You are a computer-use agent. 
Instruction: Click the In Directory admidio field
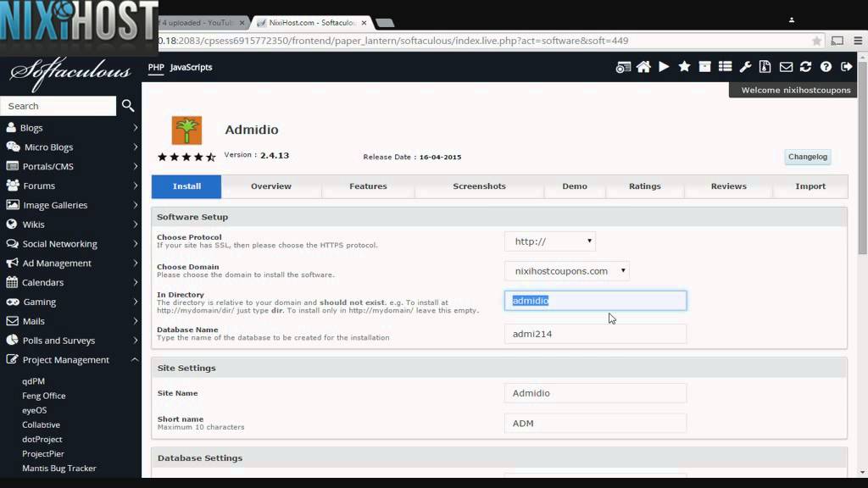(595, 301)
